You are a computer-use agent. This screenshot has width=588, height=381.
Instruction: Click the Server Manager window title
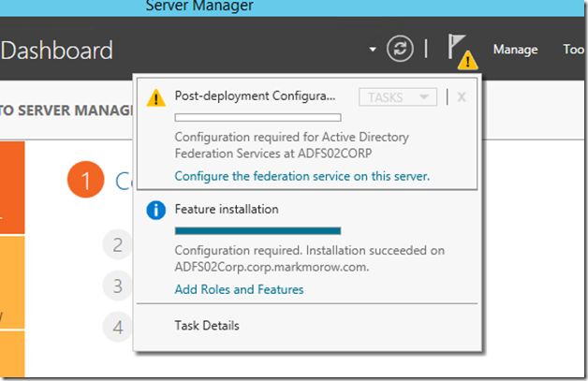coord(199,6)
